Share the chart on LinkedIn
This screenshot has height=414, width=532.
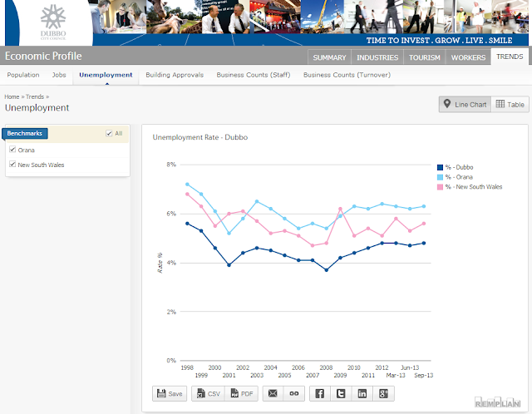(x=362, y=394)
